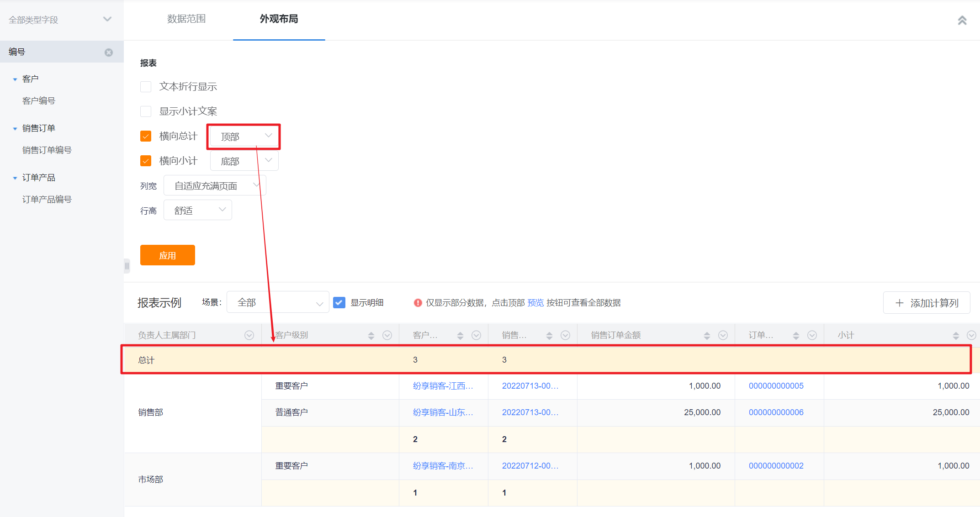
Task: Open customer link 纷享销客-江西…
Action: [x=443, y=386]
